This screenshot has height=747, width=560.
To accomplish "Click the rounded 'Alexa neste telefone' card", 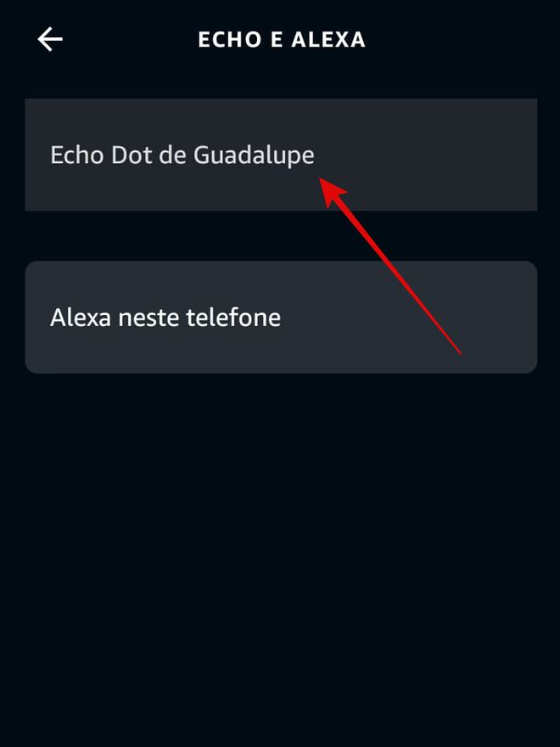I will (281, 317).
